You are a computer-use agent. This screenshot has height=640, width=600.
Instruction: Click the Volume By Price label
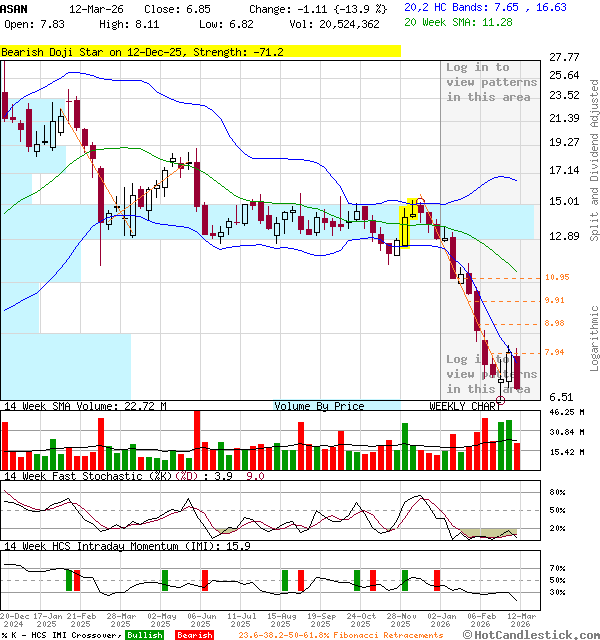[319, 406]
